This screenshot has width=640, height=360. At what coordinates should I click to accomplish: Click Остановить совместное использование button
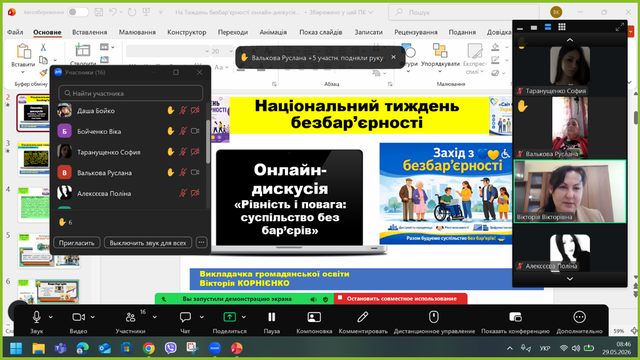tap(401, 299)
